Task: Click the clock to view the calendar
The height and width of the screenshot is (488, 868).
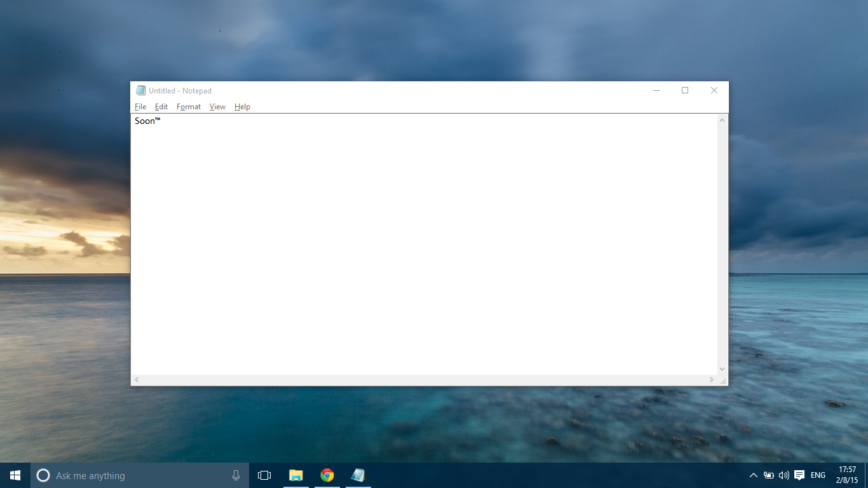Action: click(848, 475)
